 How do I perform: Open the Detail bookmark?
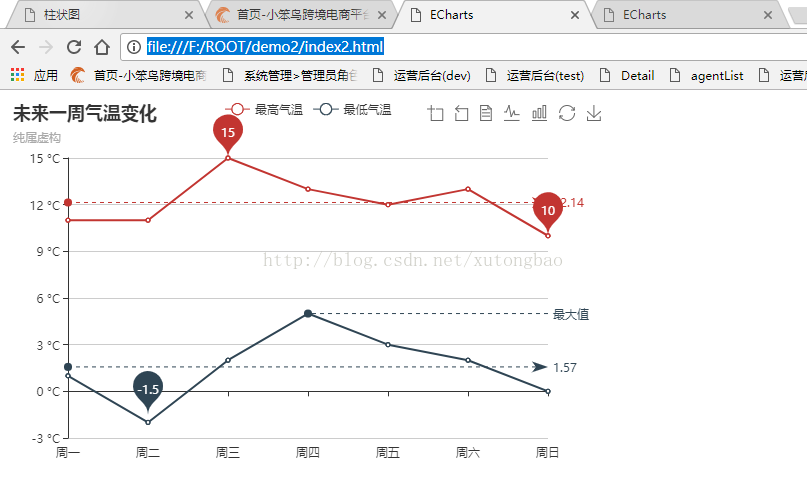[627, 76]
